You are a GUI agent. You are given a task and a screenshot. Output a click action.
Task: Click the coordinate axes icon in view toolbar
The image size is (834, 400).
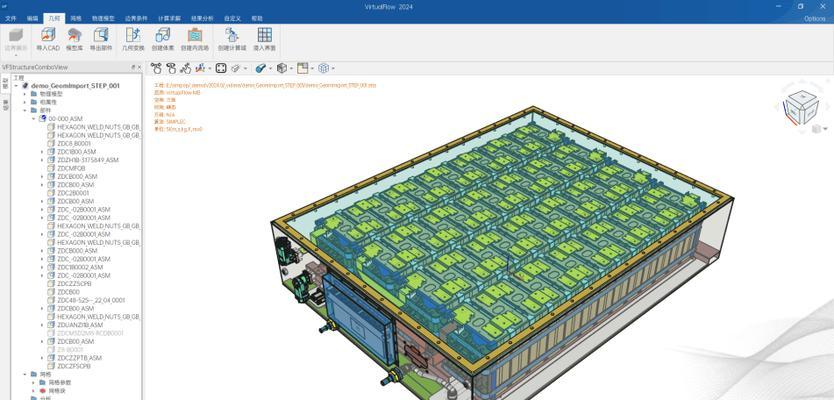200,68
